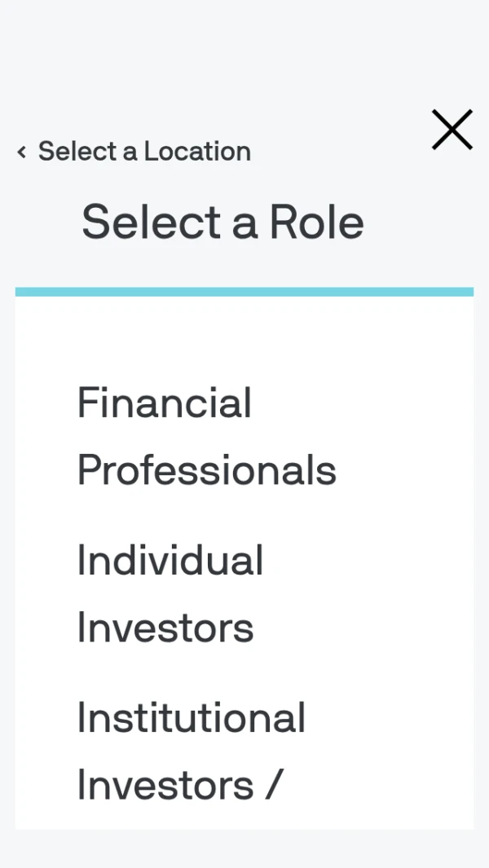Click the teal bar below the heading
The image size is (489, 868).
tap(244, 292)
